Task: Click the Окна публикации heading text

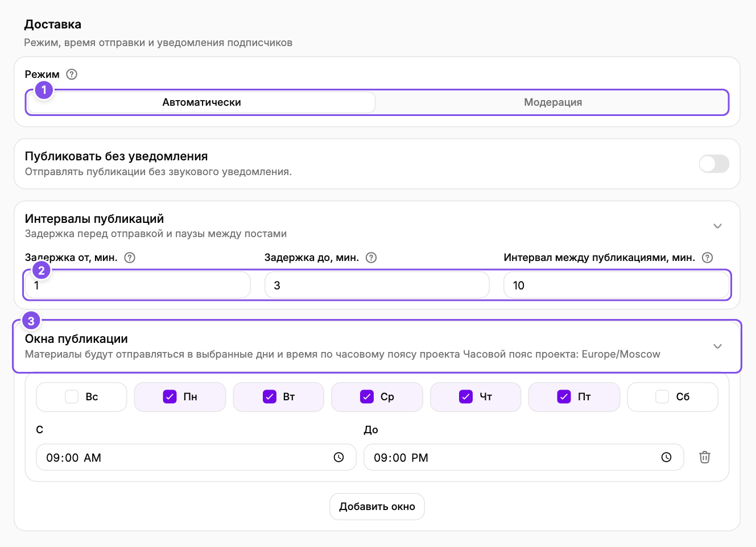Action: [76, 339]
